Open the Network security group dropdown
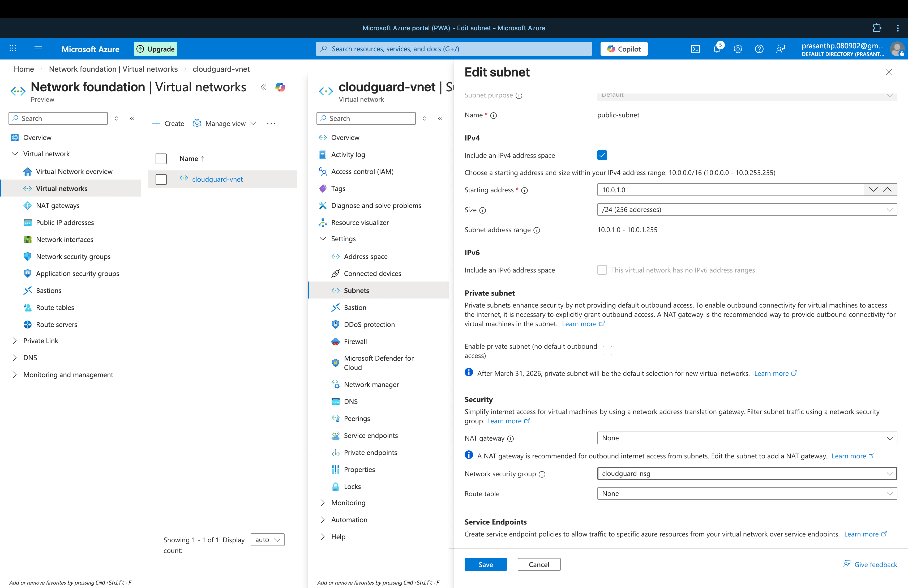The width and height of the screenshot is (908, 588). pos(747,474)
